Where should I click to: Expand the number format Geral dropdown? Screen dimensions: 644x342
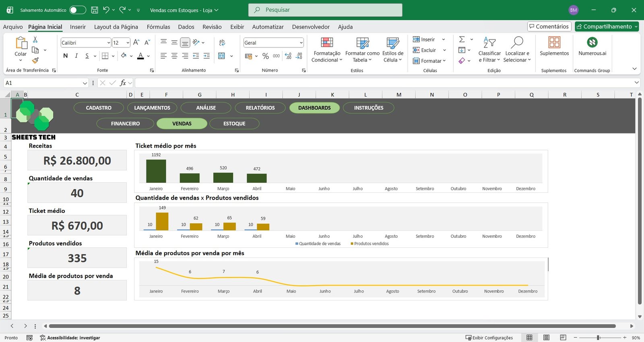point(301,43)
